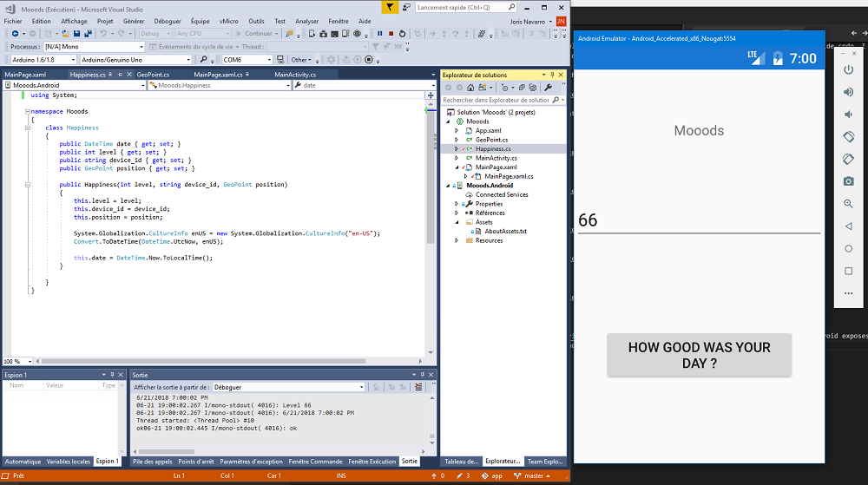
Task: Switch to Variables locales tab
Action: pyautogui.click(x=68, y=462)
